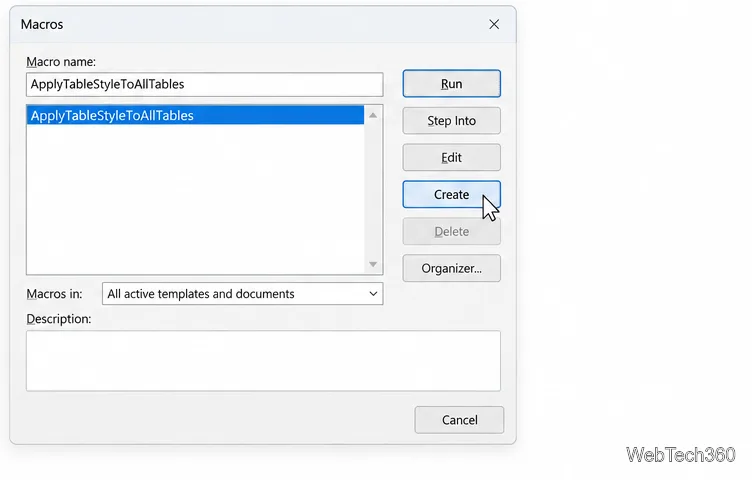Open the Organizer dialog
Viewport: 752px width, 480px height.
point(451,269)
